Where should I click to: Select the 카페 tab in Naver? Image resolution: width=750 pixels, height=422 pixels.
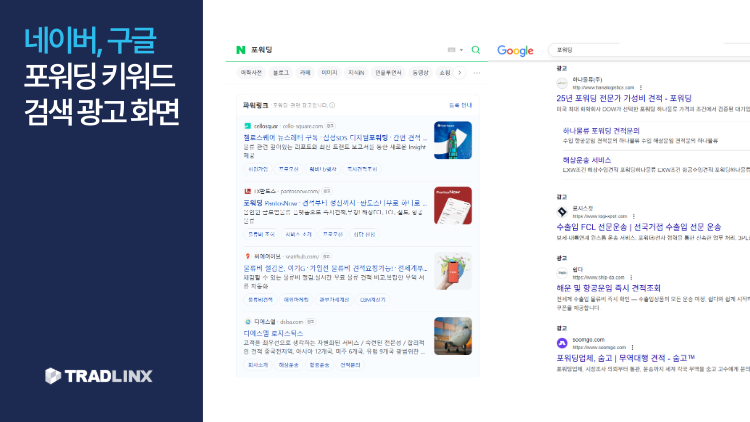click(305, 73)
